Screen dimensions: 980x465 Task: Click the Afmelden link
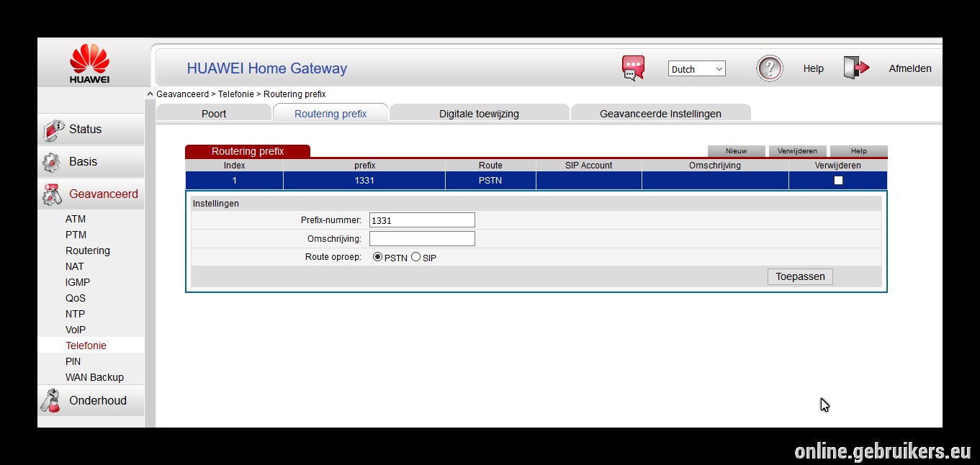click(x=910, y=69)
